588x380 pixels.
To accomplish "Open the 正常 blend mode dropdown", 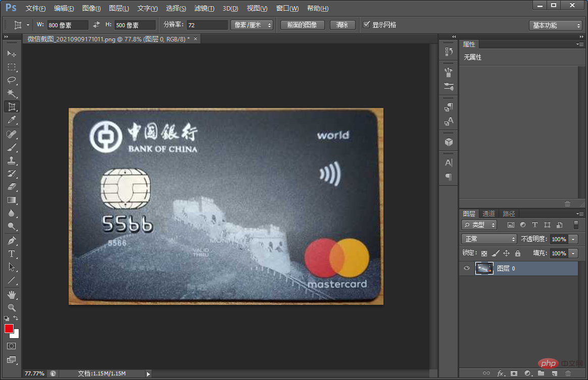I will [489, 239].
